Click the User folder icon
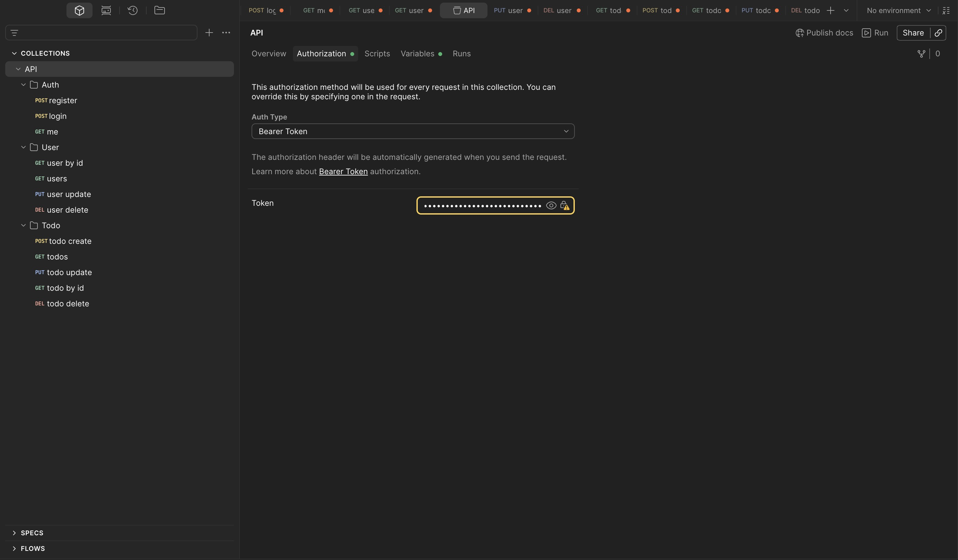This screenshot has width=958, height=560. pyautogui.click(x=34, y=147)
